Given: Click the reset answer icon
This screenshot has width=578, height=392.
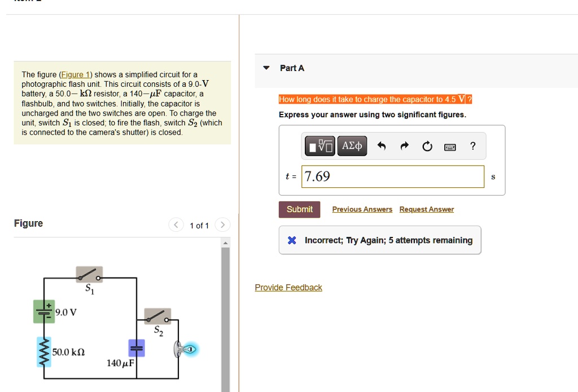Looking at the screenshot, I should click(x=427, y=146).
